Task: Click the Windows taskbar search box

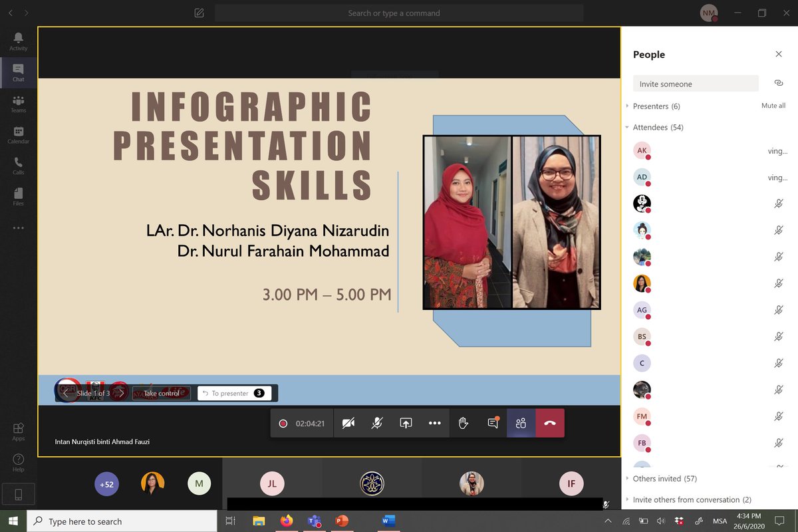Action: click(122, 521)
